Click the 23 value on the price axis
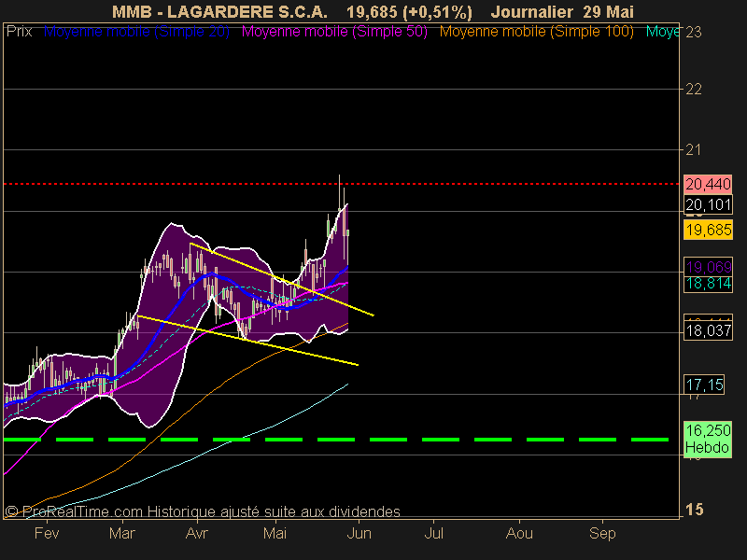The image size is (747, 560). 694,32
